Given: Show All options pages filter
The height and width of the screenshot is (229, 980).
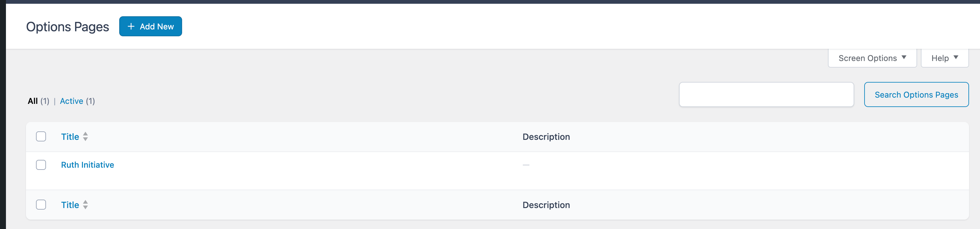Looking at the screenshot, I should [33, 101].
